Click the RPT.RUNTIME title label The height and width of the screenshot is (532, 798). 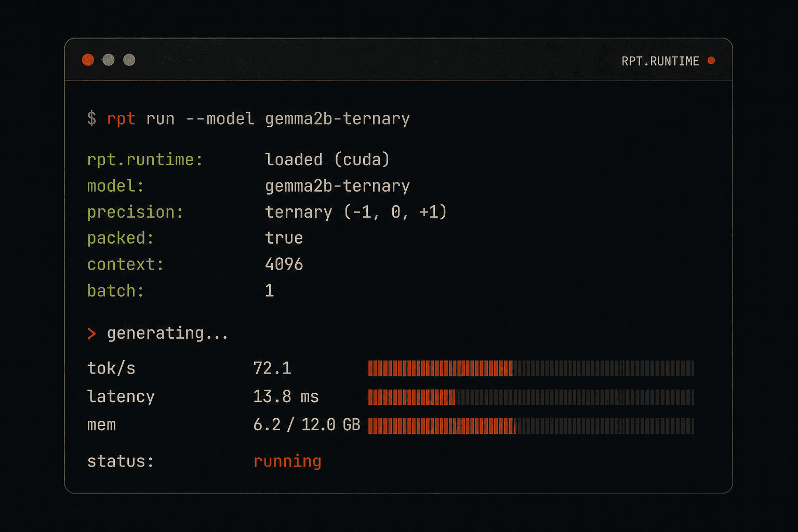point(660,61)
